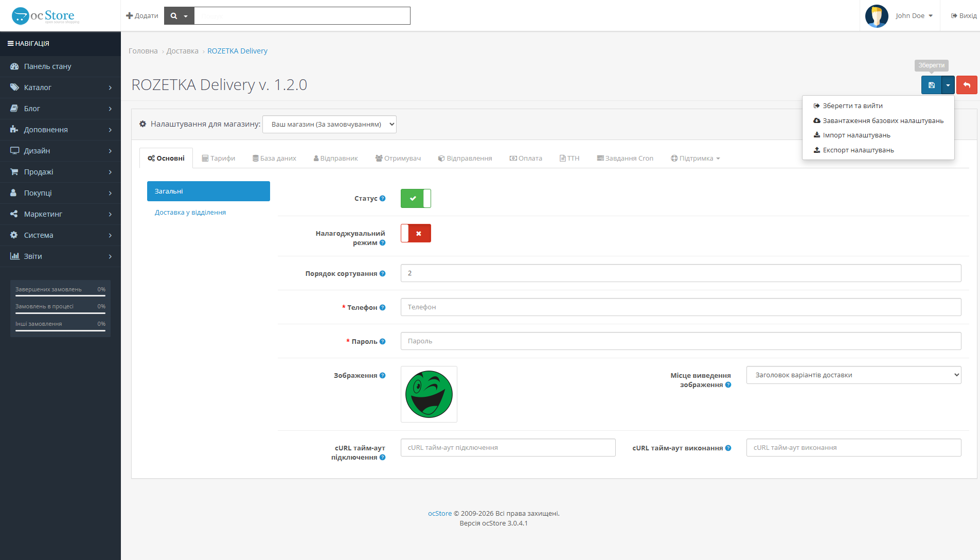Switch to the База даних tab

274,158
